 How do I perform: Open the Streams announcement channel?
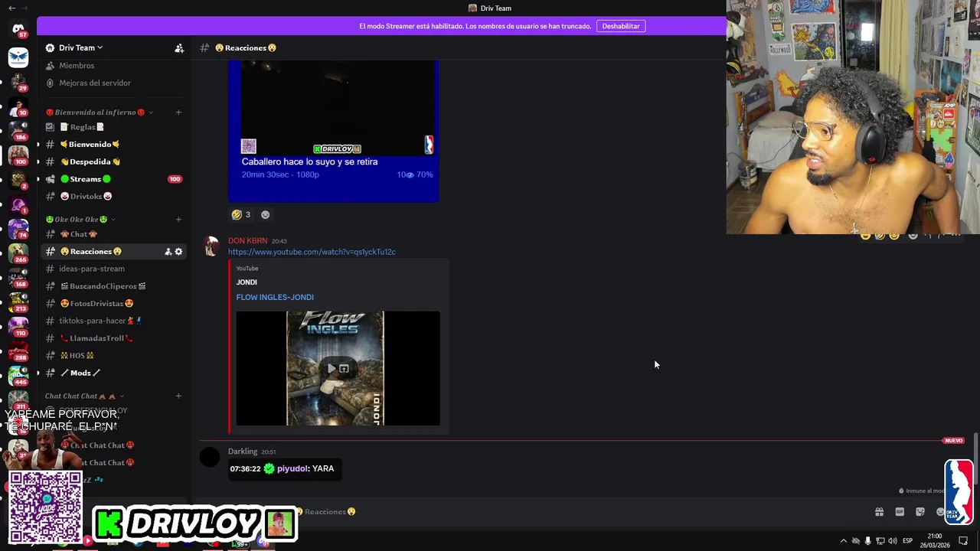pos(115,179)
